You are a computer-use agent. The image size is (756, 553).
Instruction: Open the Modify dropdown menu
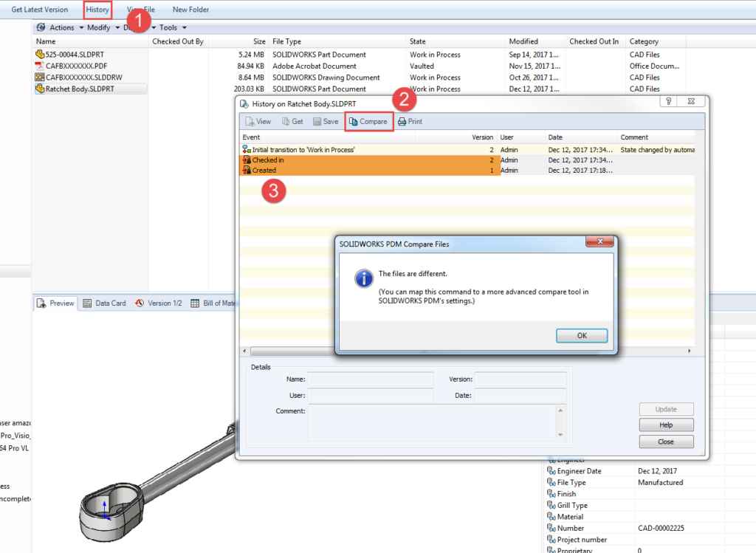point(100,27)
